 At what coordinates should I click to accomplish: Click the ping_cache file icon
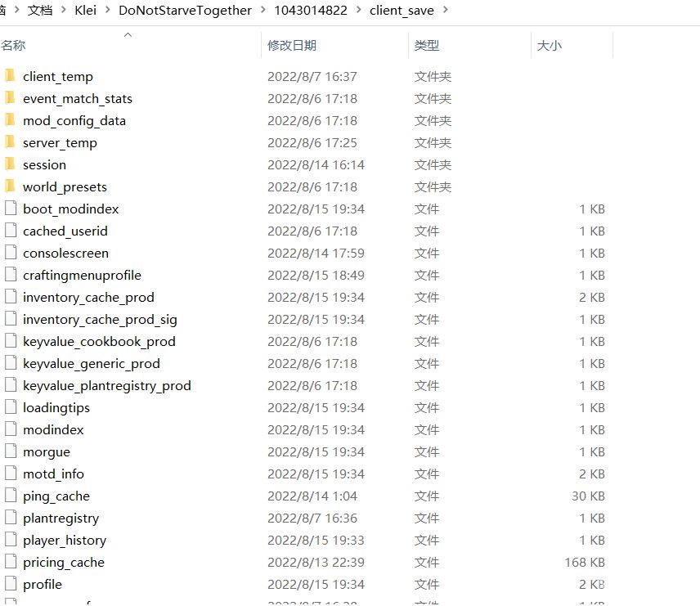click(x=11, y=496)
